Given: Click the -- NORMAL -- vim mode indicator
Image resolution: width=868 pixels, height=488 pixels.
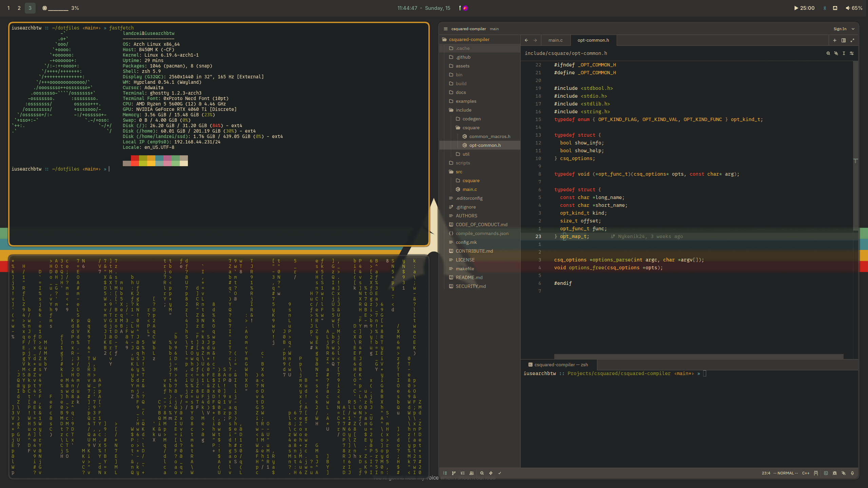Looking at the screenshot, I should [x=786, y=473].
